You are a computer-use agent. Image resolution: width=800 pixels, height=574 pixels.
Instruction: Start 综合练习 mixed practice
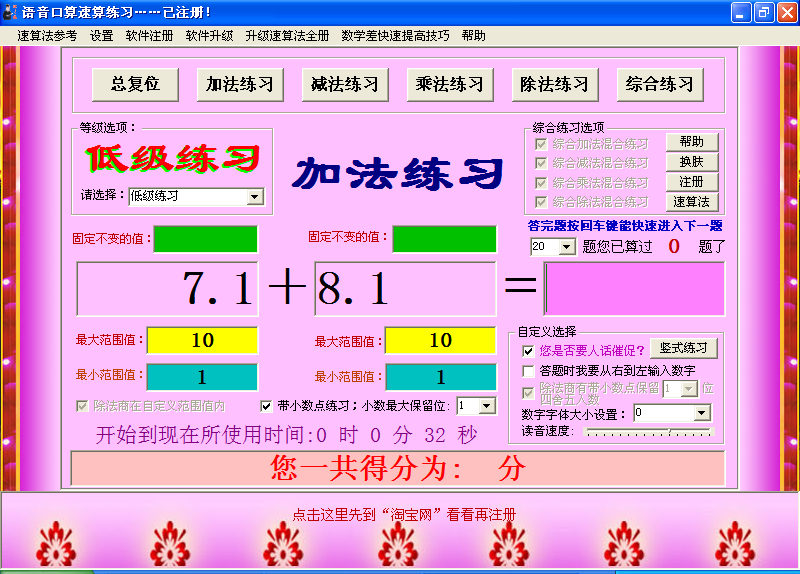pyautogui.click(x=660, y=84)
